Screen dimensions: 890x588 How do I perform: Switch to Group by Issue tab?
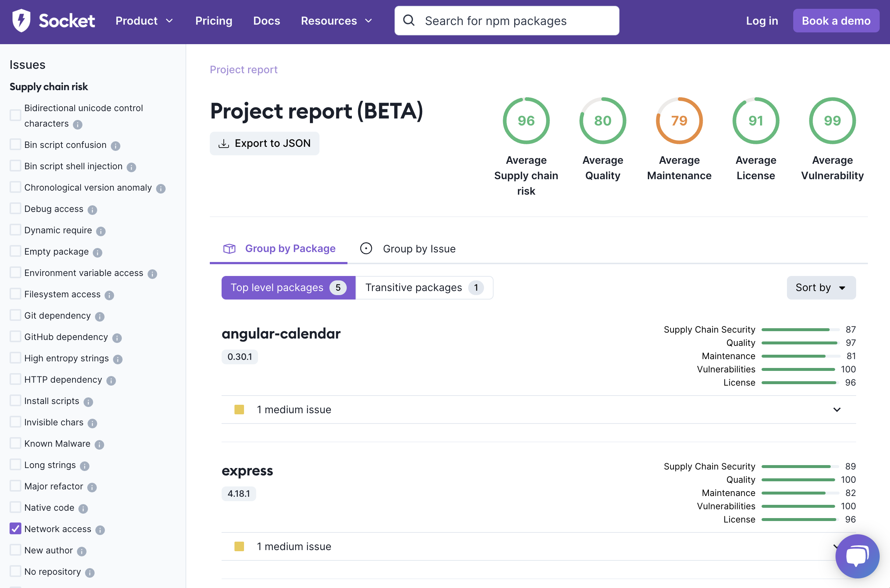pyautogui.click(x=408, y=249)
